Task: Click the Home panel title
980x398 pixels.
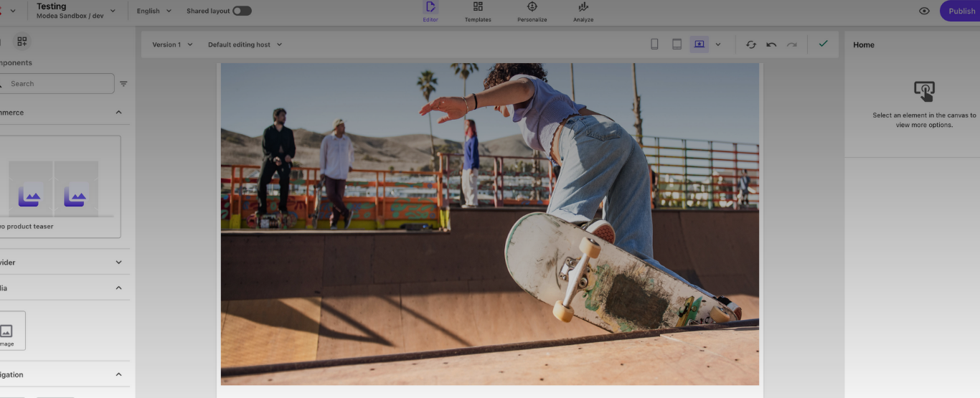Action: pyautogui.click(x=864, y=44)
